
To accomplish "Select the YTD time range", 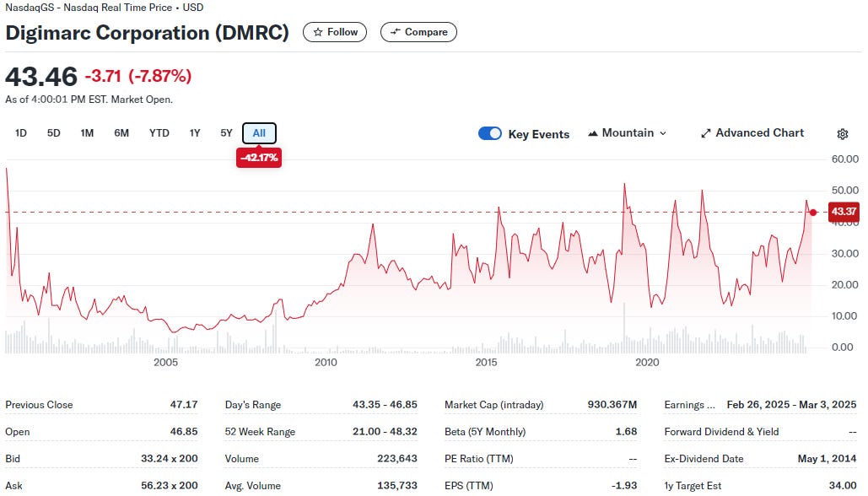I will (159, 133).
